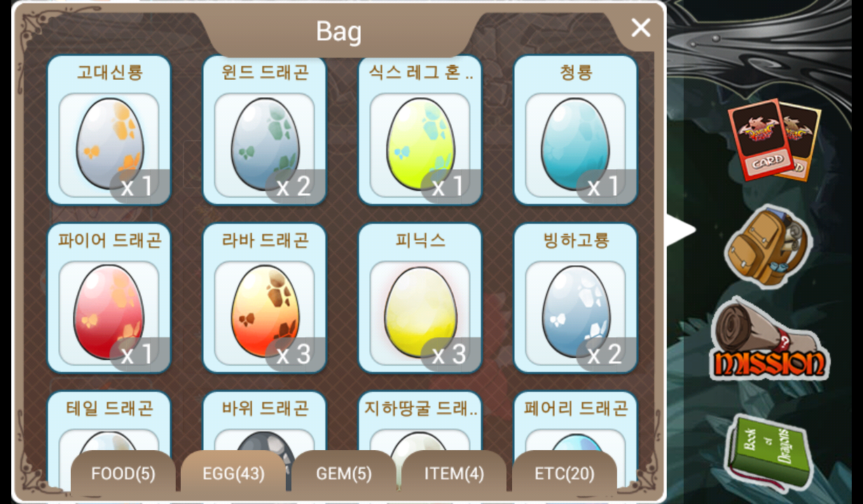Viewport: 863px width, 504px height.
Task: Switch to the FOOD(5) tab
Action: pyautogui.click(x=123, y=474)
